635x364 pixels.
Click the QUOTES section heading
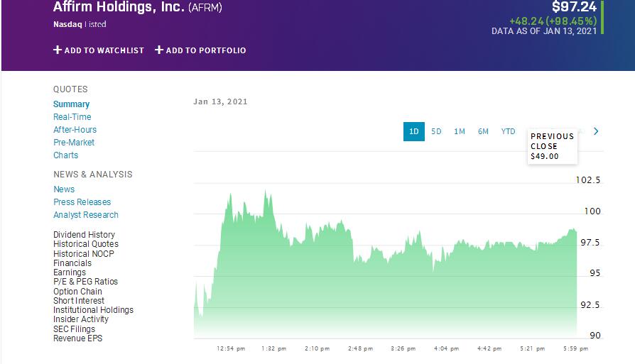pos(70,89)
